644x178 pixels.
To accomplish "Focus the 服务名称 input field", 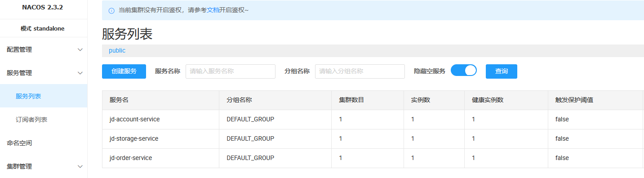I will tap(231, 71).
